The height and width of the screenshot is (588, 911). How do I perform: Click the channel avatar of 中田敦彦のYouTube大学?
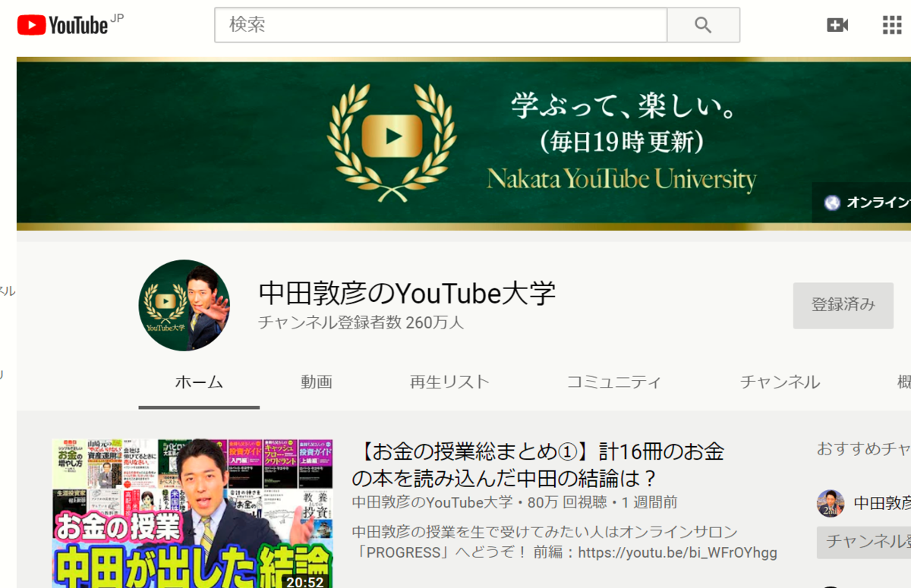click(x=184, y=305)
